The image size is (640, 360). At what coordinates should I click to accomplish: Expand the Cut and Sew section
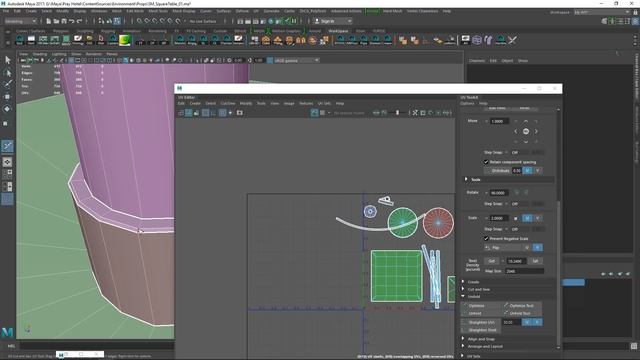(x=463, y=289)
